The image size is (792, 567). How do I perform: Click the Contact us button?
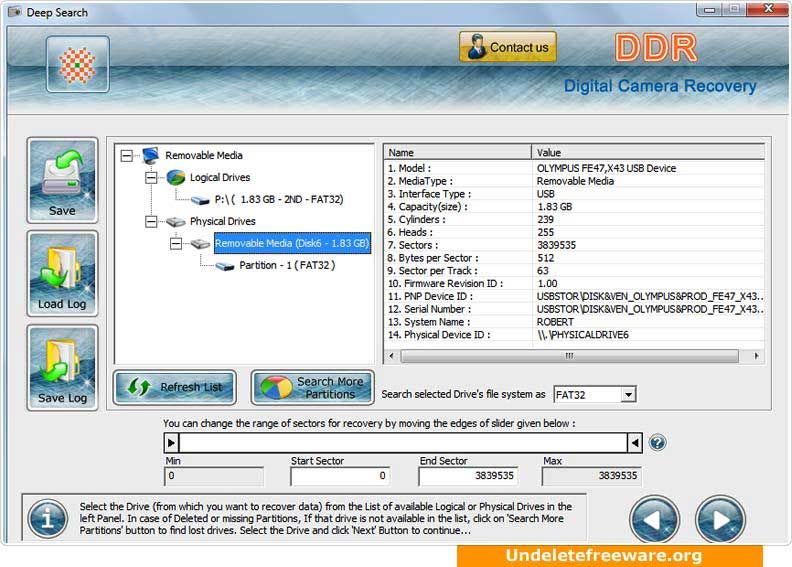[x=508, y=47]
